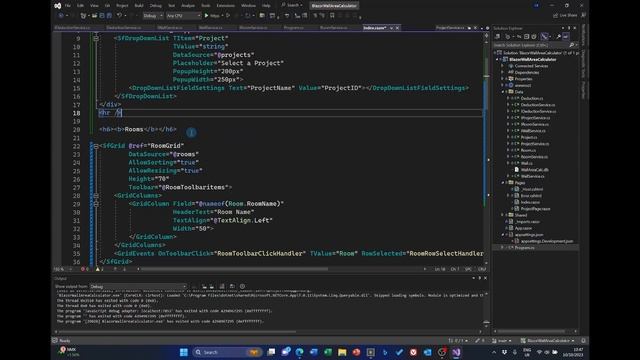
Task: Open the Debug menu
Action: click(x=156, y=6)
